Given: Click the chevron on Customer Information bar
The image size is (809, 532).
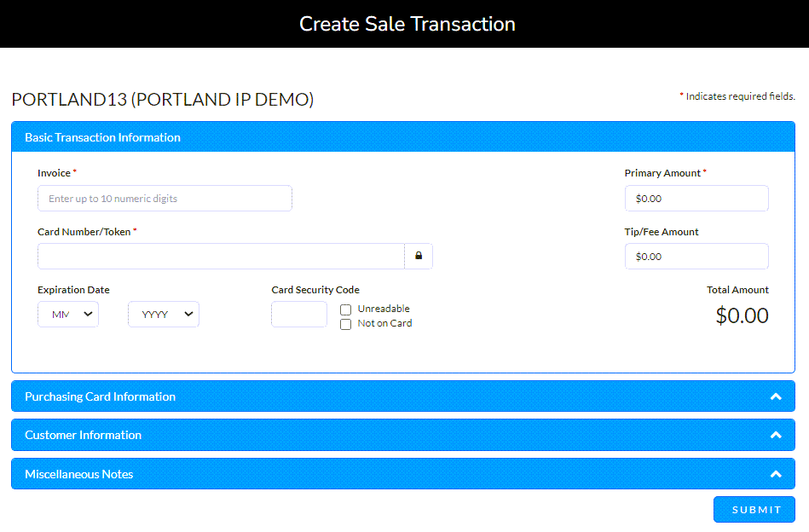Looking at the screenshot, I should (777, 435).
